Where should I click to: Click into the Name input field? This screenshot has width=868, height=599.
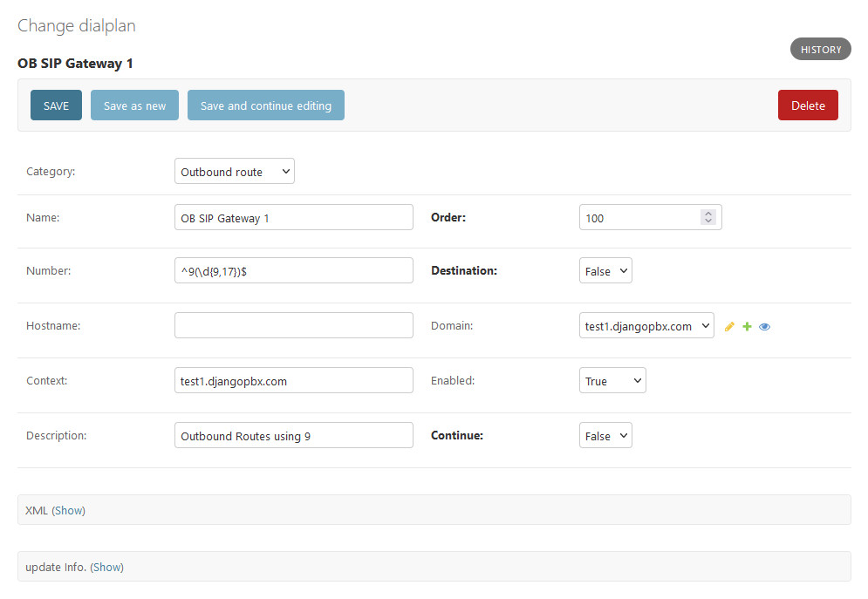(293, 218)
